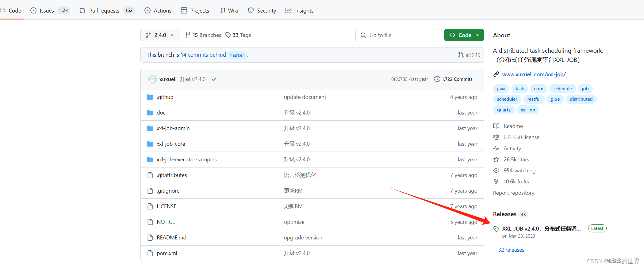Open the .github folder
Screen dimensions: 644x267
point(165,97)
